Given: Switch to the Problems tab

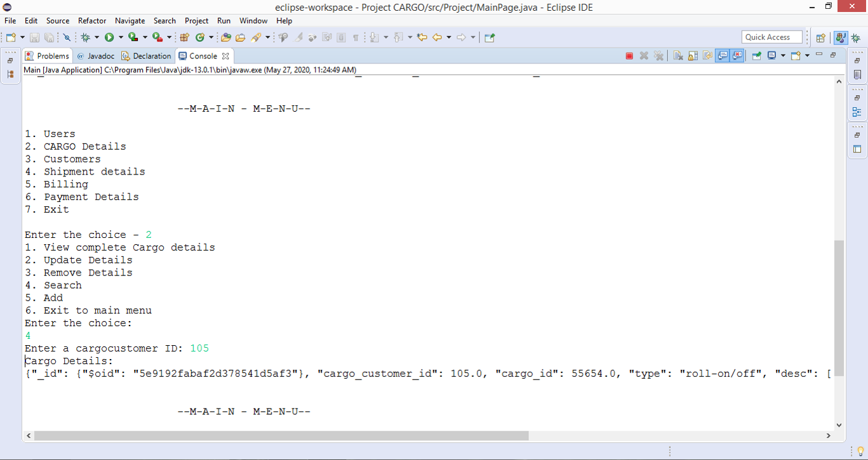Looking at the screenshot, I should pyautogui.click(x=47, y=56).
